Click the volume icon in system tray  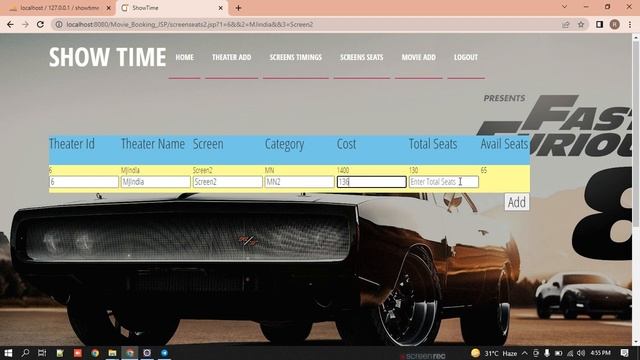[580, 353]
